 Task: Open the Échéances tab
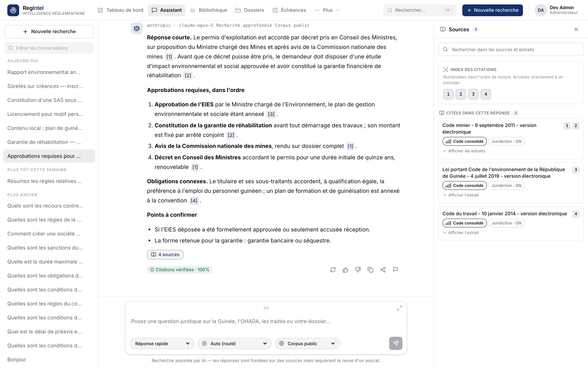(289, 10)
